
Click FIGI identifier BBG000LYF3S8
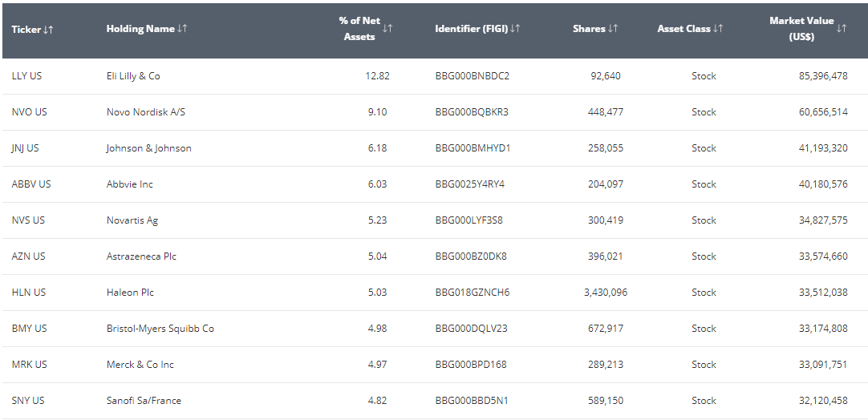click(x=468, y=220)
